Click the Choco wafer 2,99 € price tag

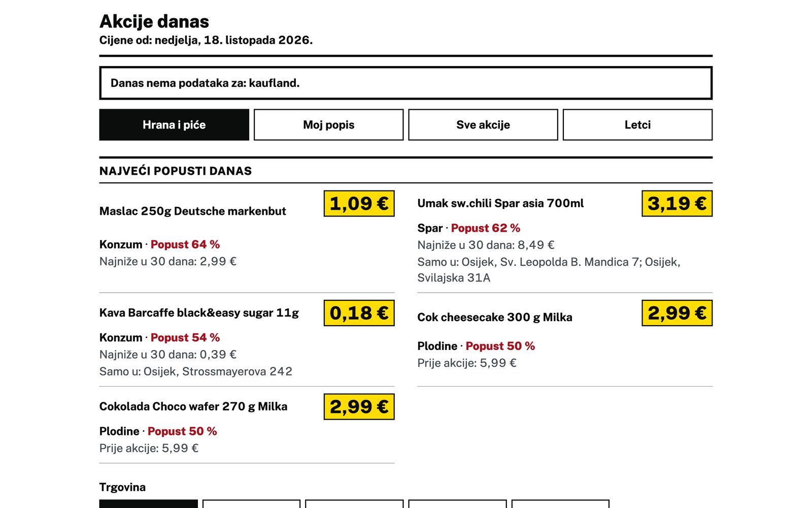(x=359, y=407)
